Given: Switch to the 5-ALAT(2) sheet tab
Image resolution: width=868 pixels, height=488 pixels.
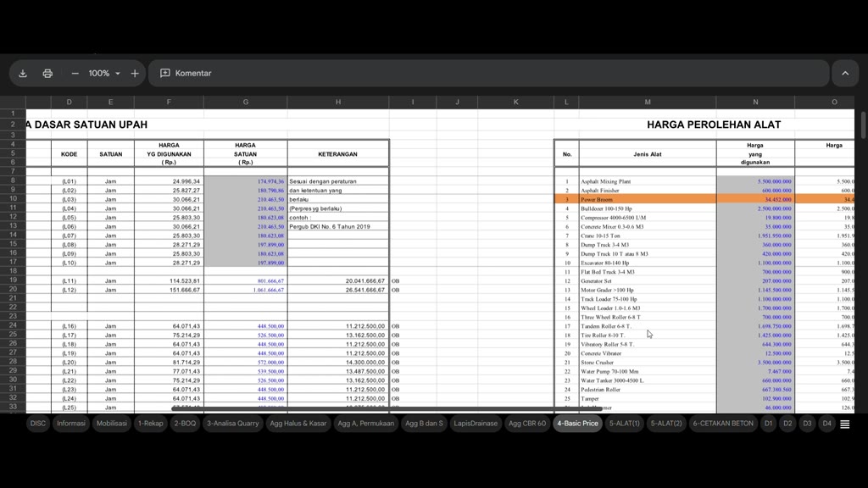Looking at the screenshot, I should (666, 424).
